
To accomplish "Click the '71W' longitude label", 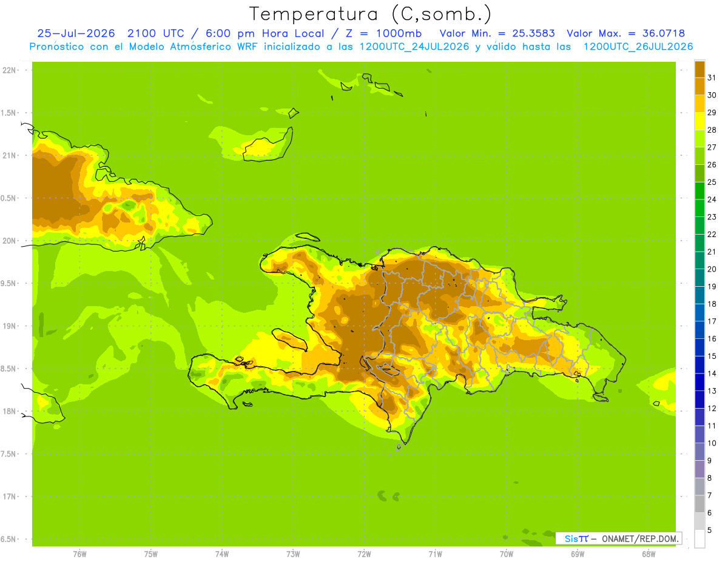I will (435, 554).
